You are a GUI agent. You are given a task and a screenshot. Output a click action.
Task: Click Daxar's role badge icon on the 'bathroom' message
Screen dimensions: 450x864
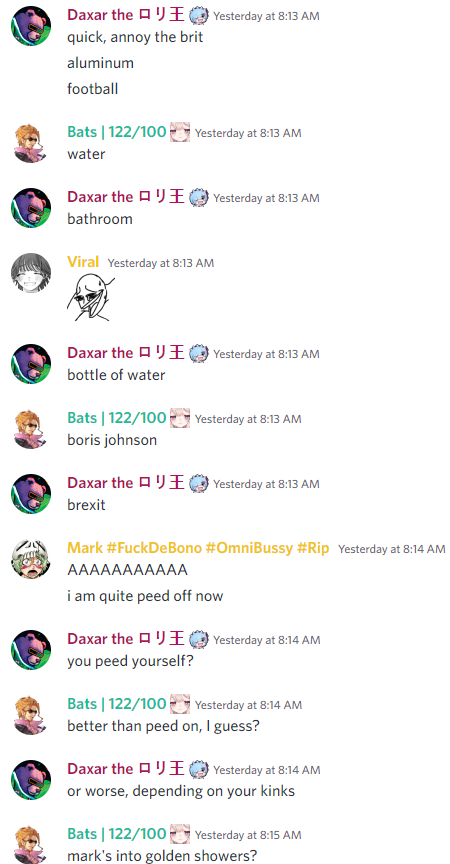point(199,197)
